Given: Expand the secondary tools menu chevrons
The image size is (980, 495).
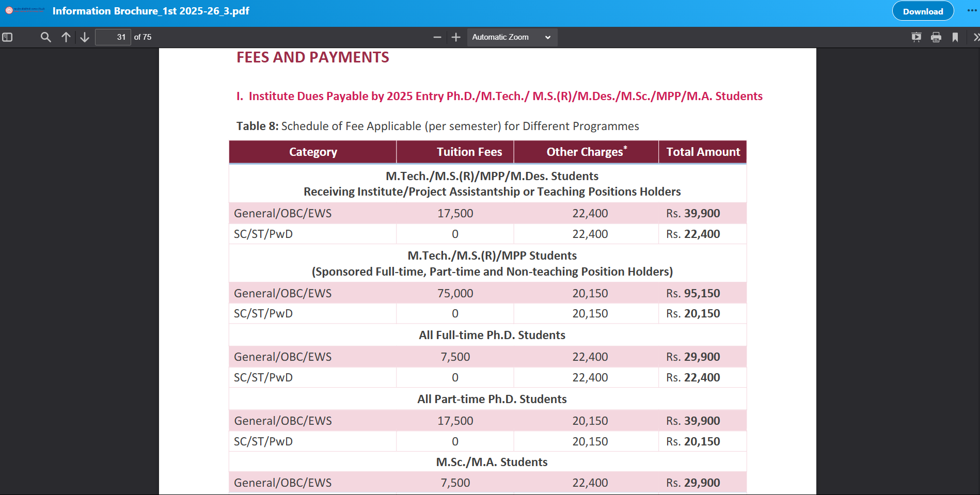Looking at the screenshot, I should click(x=976, y=37).
